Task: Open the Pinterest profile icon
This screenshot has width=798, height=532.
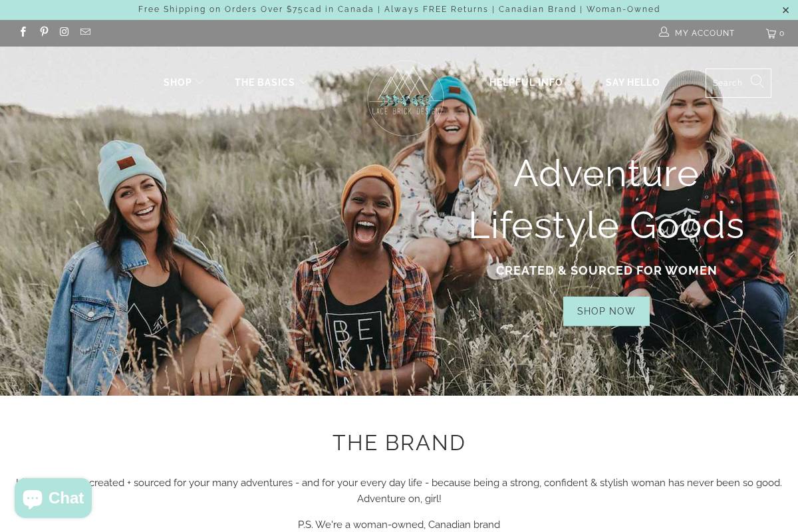Action: tap(44, 32)
